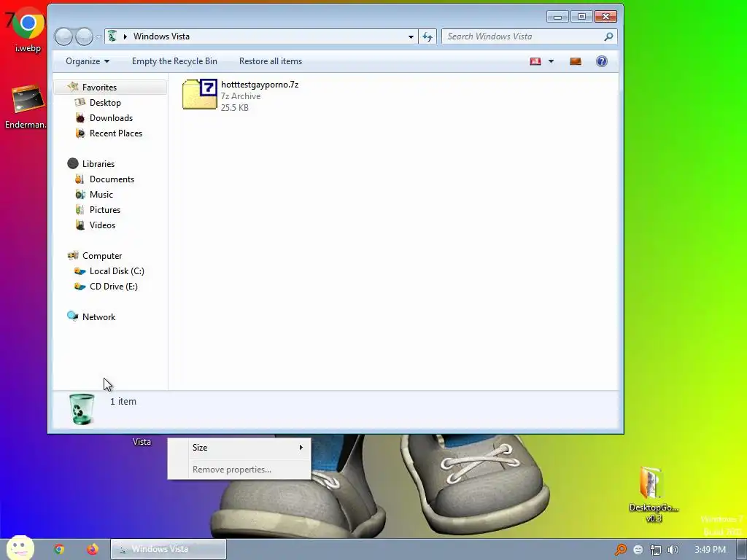Close the Windows Vista explorer window
Screen dimensions: 747x560
point(605,17)
